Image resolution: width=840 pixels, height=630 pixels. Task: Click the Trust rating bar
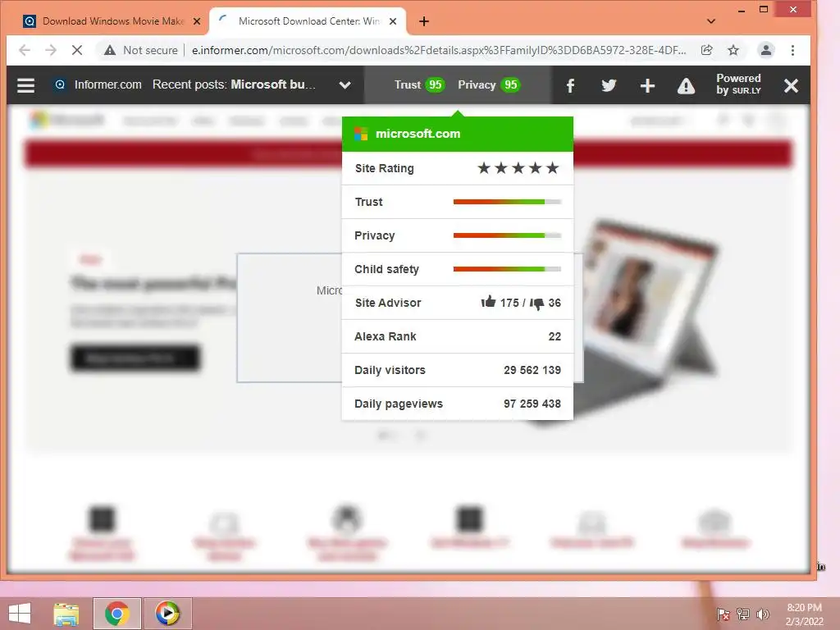point(507,202)
